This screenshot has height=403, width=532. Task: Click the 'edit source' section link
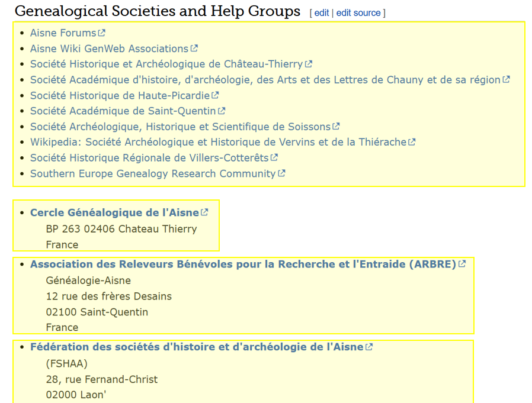[x=358, y=13]
